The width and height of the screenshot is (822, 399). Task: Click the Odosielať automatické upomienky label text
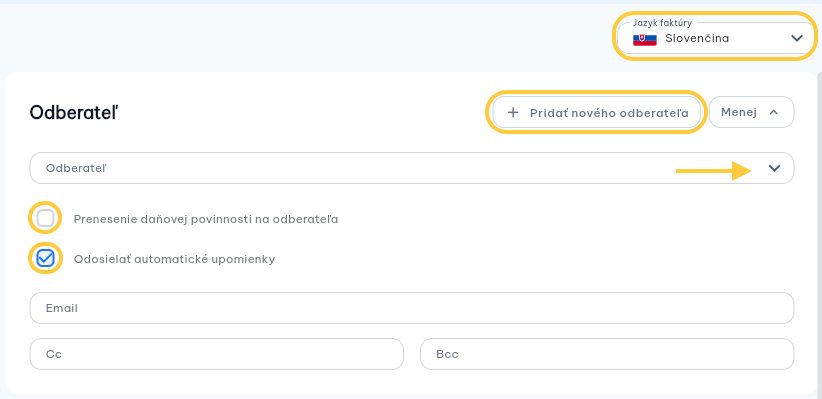tap(175, 259)
